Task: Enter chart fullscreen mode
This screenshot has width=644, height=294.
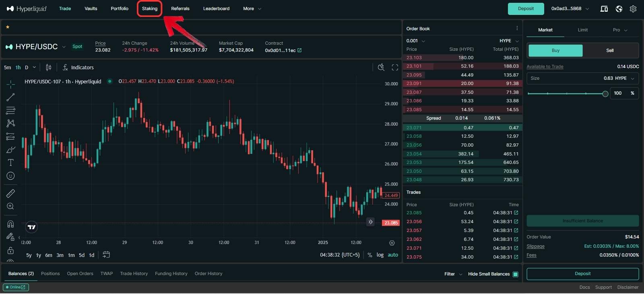Action: pyautogui.click(x=395, y=67)
